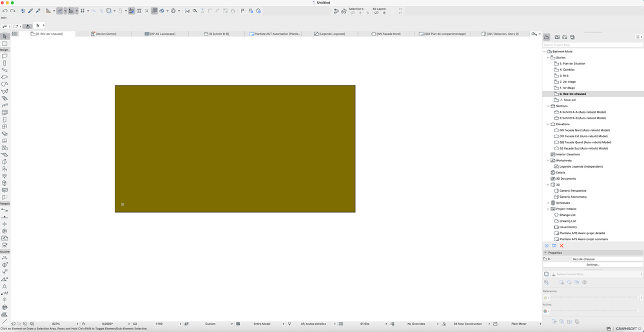The height and width of the screenshot is (332, 644).
Task: Collapse the Worksheets folder in Navigator
Action: [548, 161]
